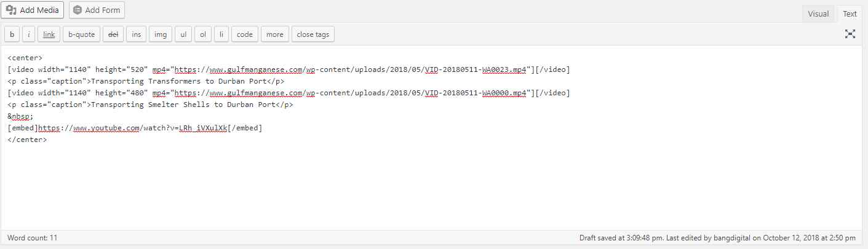Select the Text editor tab

click(x=850, y=14)
